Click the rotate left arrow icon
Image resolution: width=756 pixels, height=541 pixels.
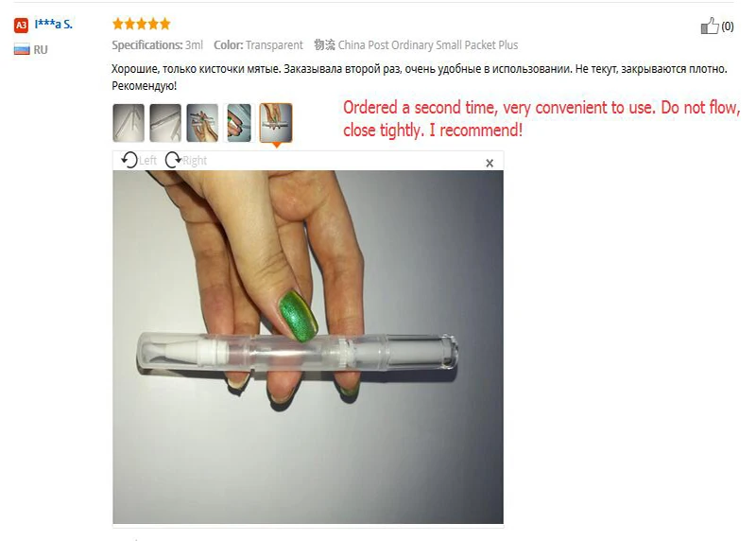coord(129,160)
